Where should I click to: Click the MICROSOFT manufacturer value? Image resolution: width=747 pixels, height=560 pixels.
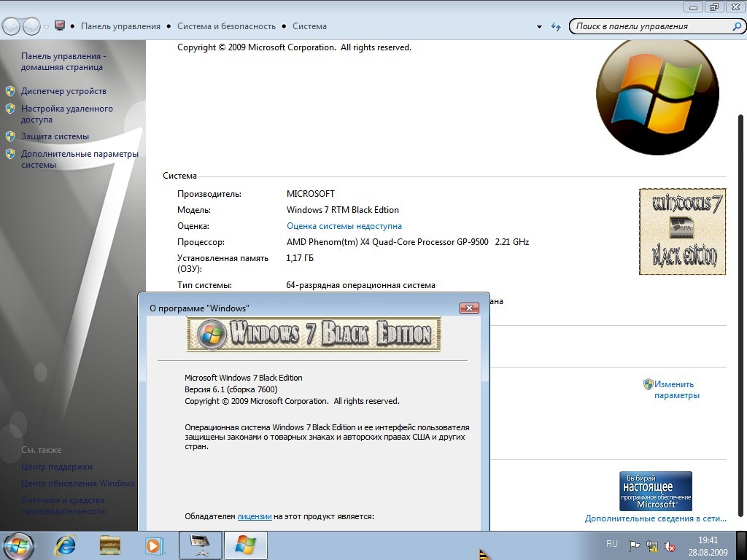pyautogui.click(x=311, y=194)
